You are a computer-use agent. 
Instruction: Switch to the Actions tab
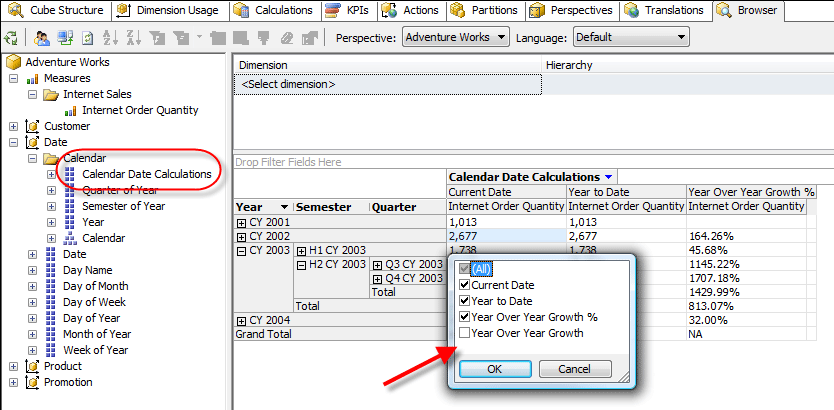(412, 10)
